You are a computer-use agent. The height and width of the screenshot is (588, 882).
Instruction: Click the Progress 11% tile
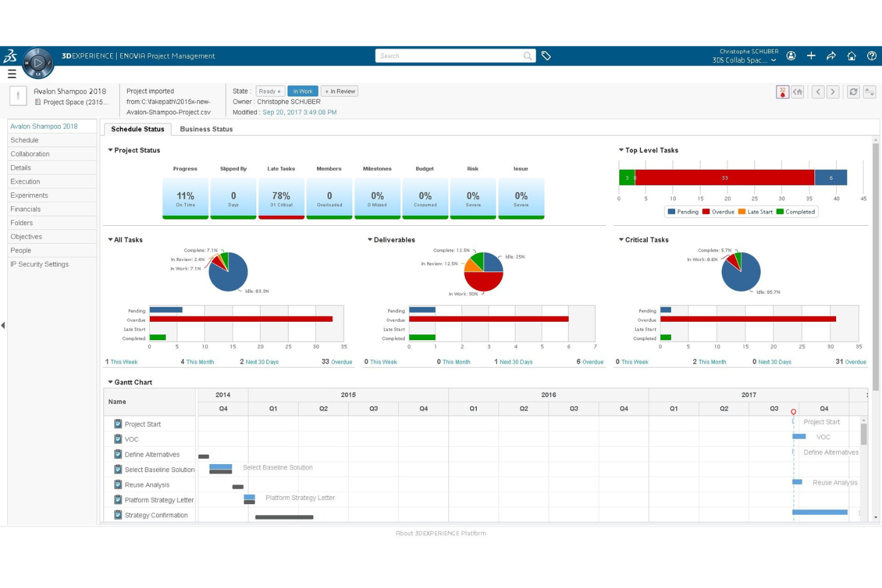coord(185,198)
